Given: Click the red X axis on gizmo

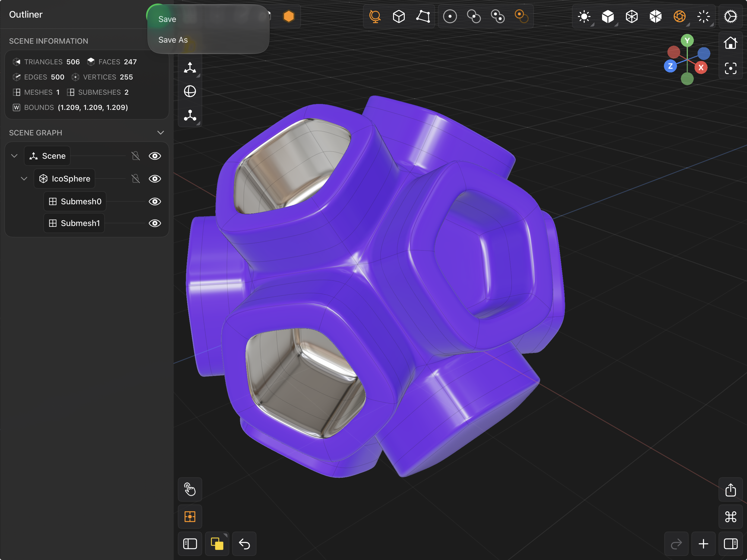Looking at the screenshot, I should click(701, 67).
